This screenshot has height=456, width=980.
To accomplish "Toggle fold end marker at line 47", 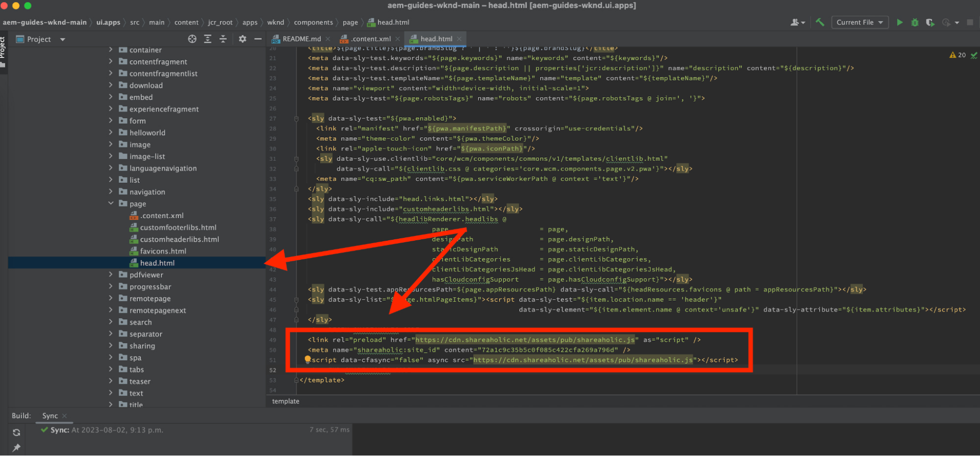I will click(296, 320).
